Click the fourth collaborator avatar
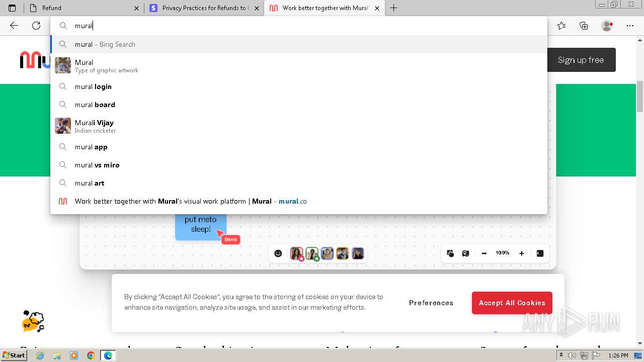644x362 pixels. coord(343,253)
